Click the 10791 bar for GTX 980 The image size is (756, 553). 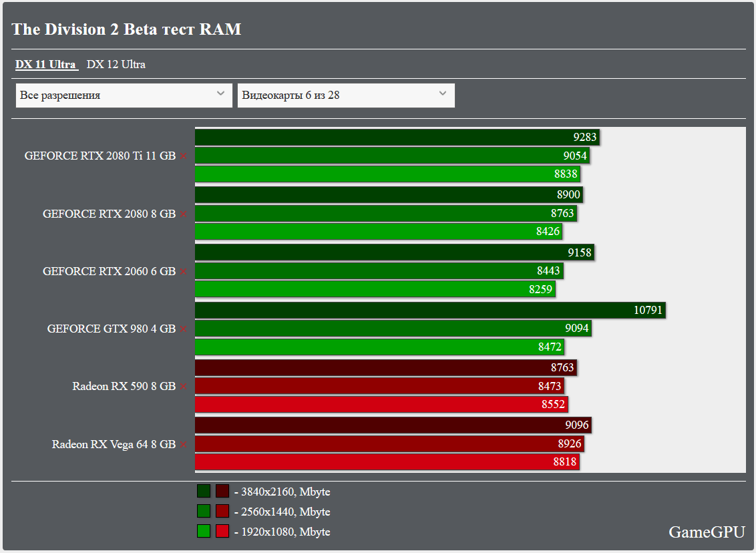pos(431,310)
